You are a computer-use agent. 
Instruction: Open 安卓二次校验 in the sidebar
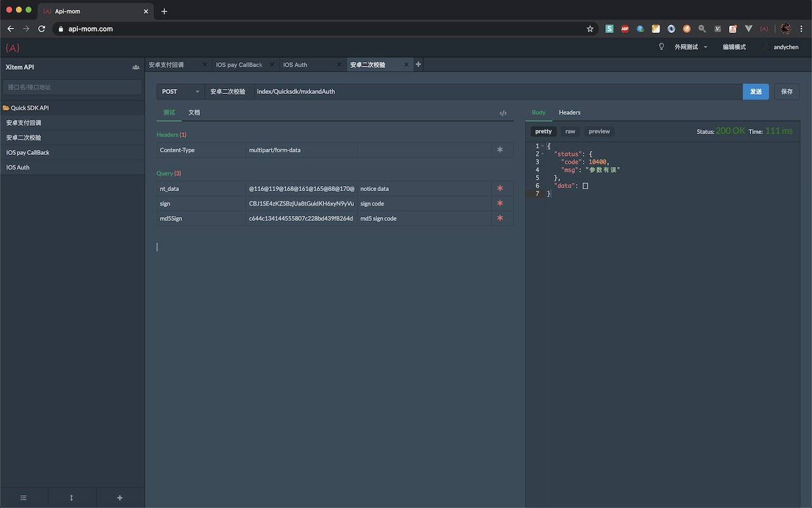click(x=72, y=138)
